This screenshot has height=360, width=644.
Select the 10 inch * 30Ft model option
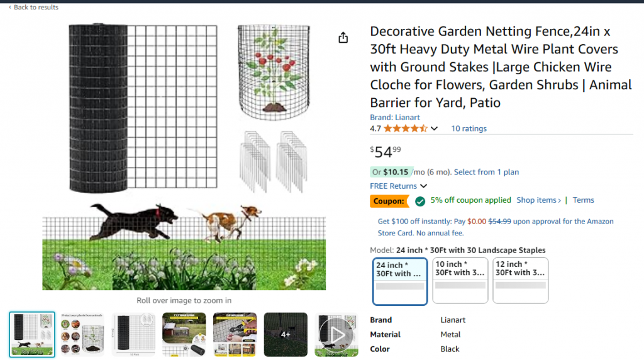point(460,281)
